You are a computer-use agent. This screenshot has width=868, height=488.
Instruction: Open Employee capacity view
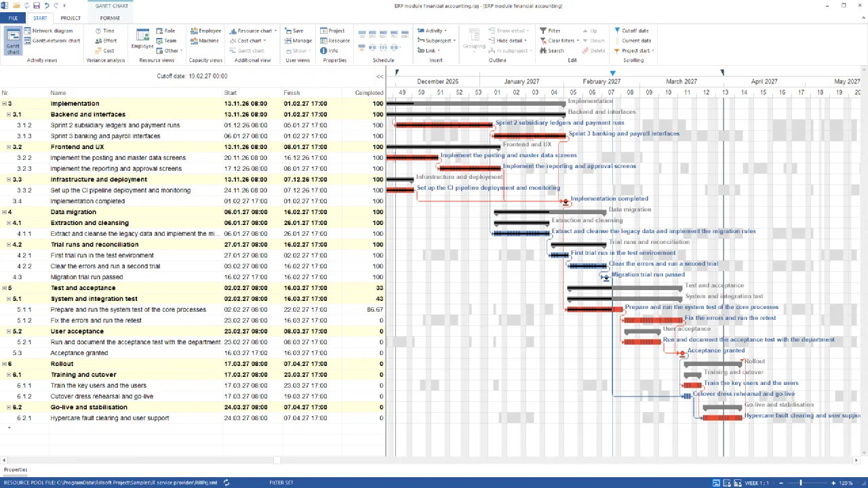pyautogui.click(x=205, y=30)
